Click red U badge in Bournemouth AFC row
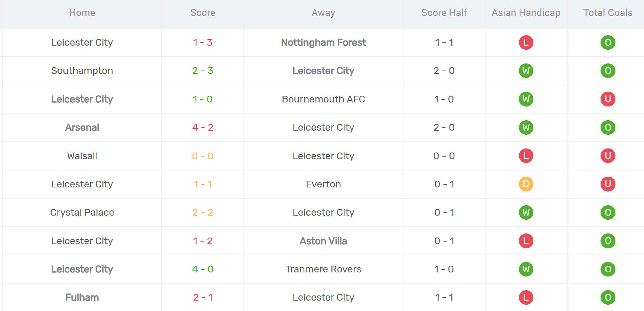The height and width of the screenshot is (311, 644). point(608,99)
